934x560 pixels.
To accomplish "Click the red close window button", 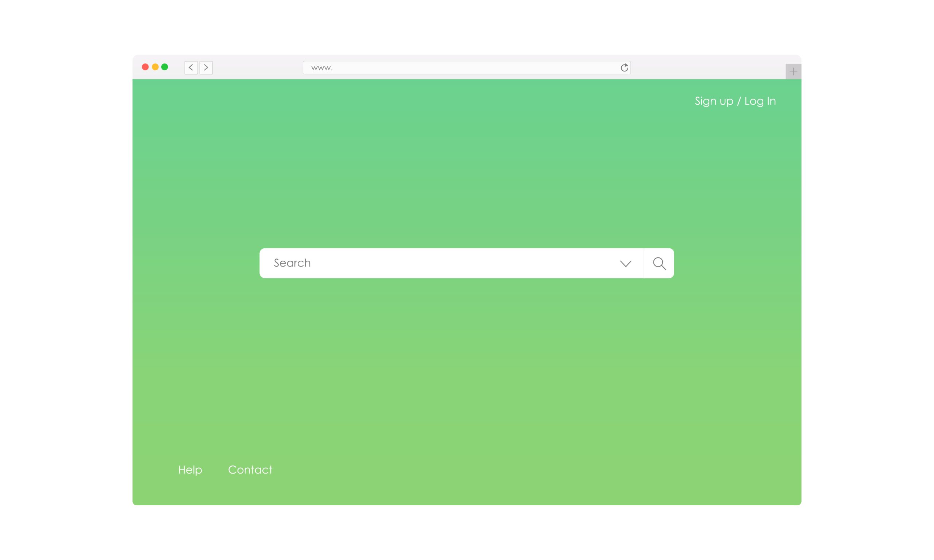I will tap(146, 67).
